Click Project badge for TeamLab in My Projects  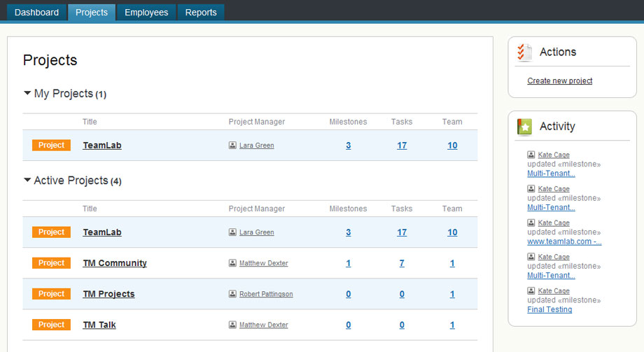click(51, 145)
